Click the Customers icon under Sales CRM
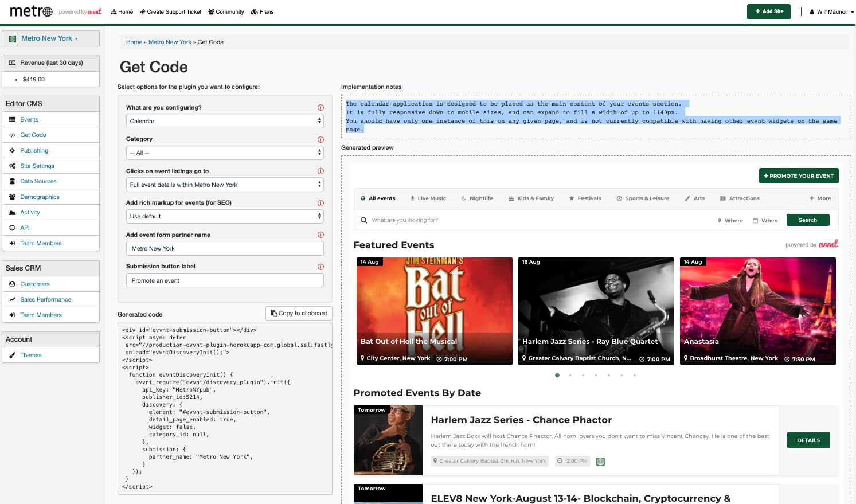856x504 pixels. 12,284
